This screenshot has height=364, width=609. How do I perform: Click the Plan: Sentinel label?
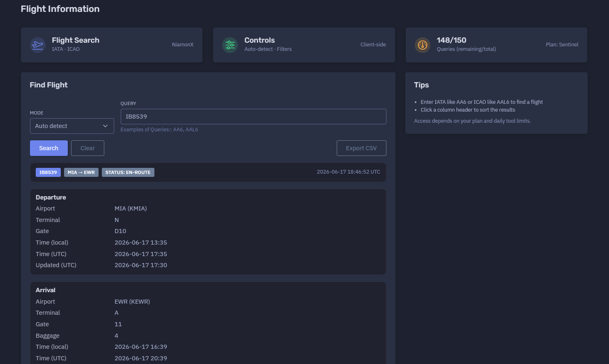(x=562, y=45)
